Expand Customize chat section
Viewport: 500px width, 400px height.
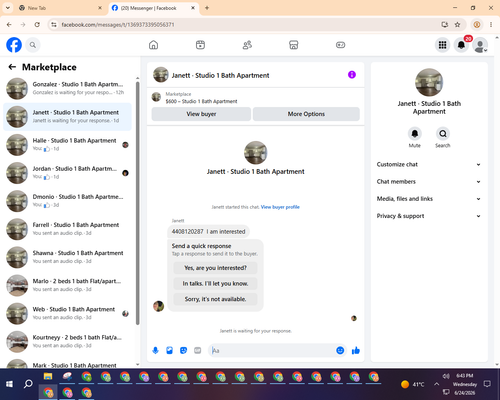429,164
